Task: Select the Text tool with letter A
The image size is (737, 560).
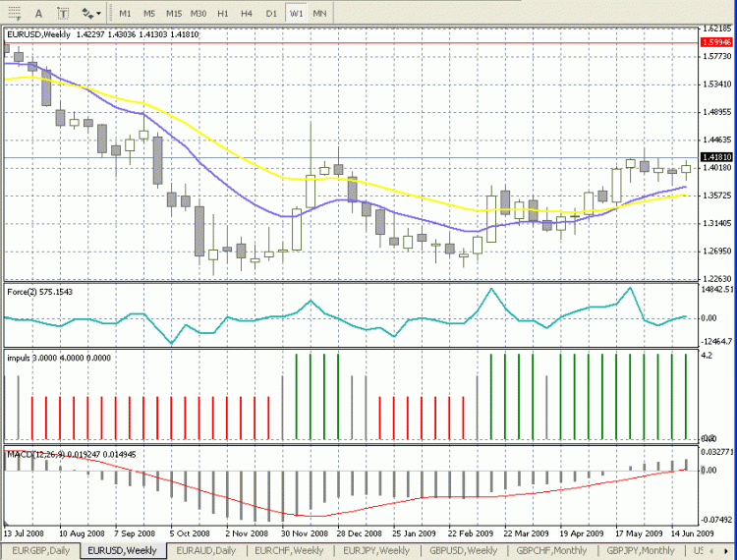Action: pyautogui.click(x=37, y=14)
